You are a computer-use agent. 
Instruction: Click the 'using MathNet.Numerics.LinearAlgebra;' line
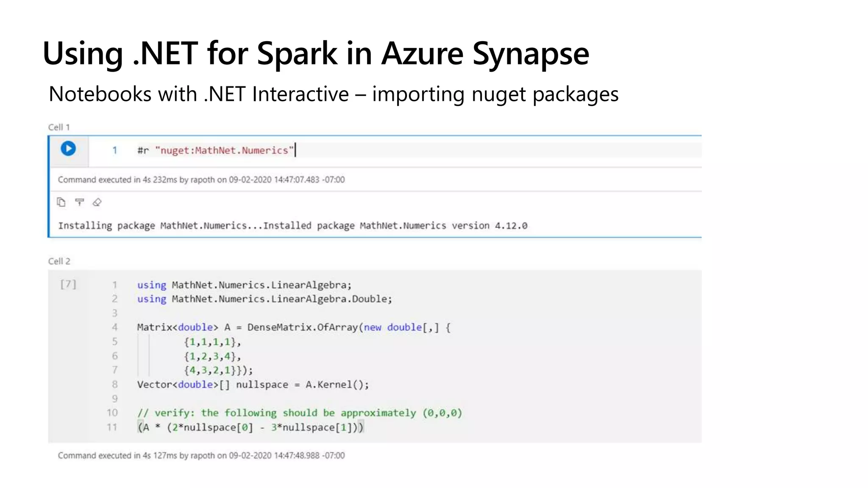click(x=244, y=285)
